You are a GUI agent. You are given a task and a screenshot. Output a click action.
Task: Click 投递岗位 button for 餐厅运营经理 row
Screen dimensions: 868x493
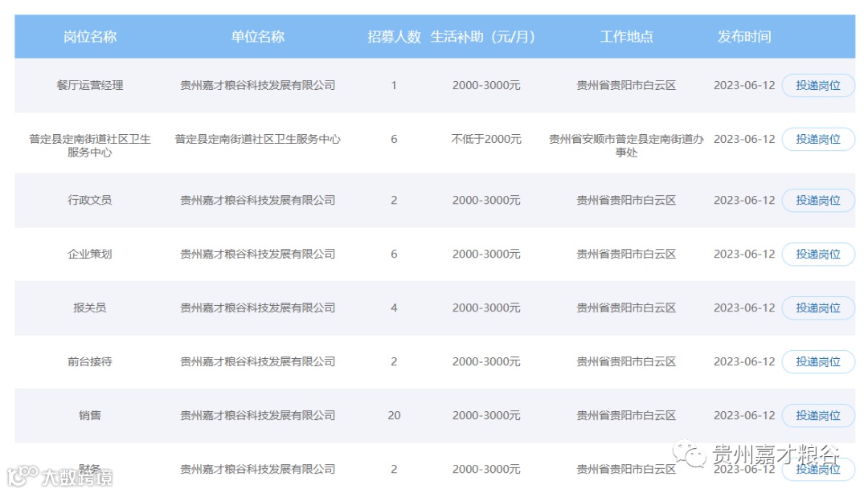tap(817, 86)
